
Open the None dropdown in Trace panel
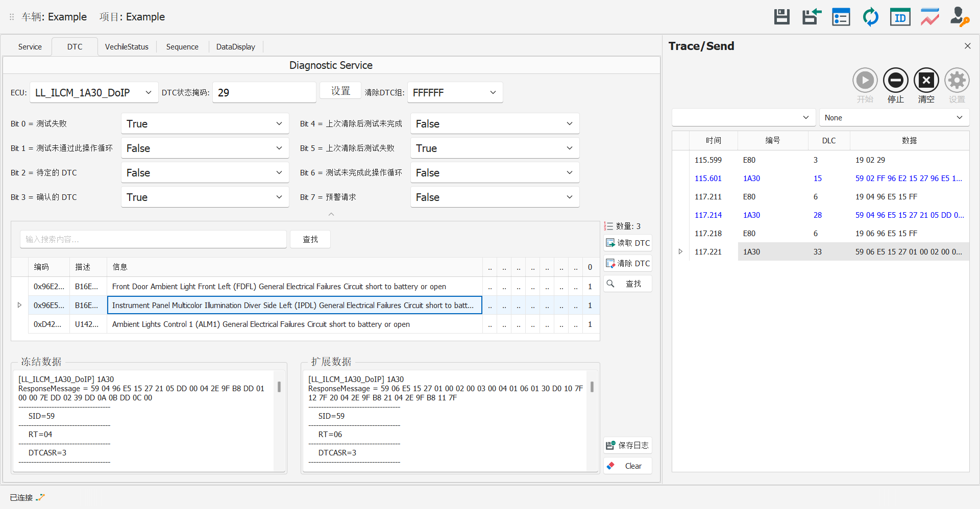(x=894, y=117)
